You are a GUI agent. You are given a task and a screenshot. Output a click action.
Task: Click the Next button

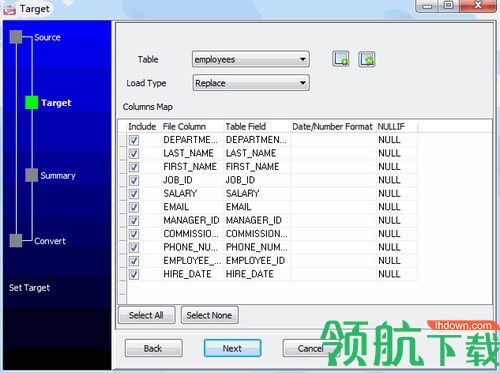[232, 348]
